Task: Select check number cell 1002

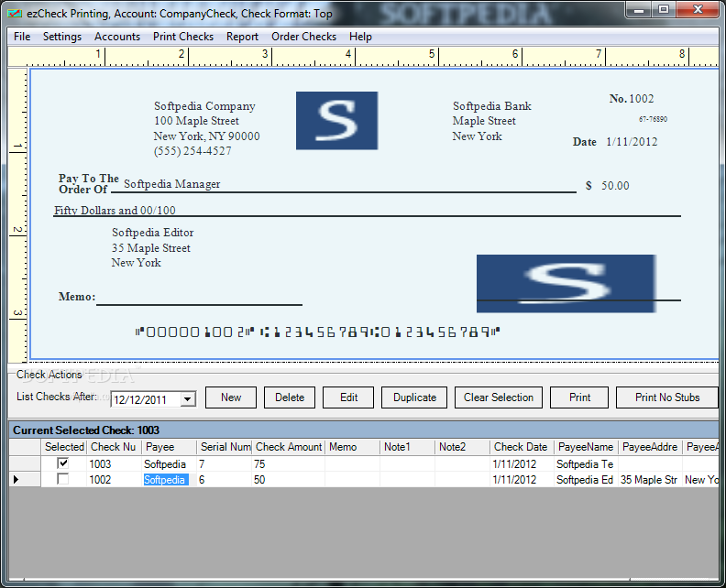Action: click(x=114, y=480)
